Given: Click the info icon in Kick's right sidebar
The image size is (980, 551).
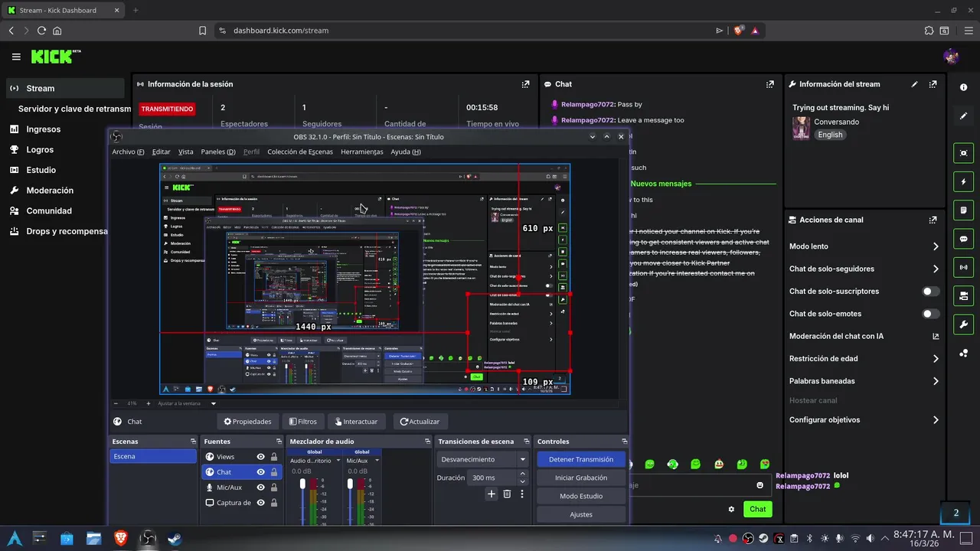Looking at the screenshot, I should pos(964,87).
